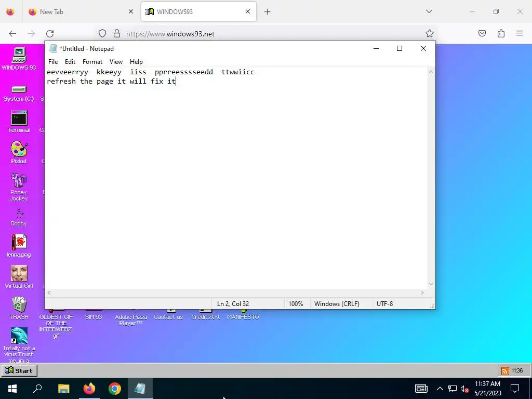This screenshot has width=532, height=399.
Task: Open Windows taskbar search magnifier
Action: tap(37, 389)
